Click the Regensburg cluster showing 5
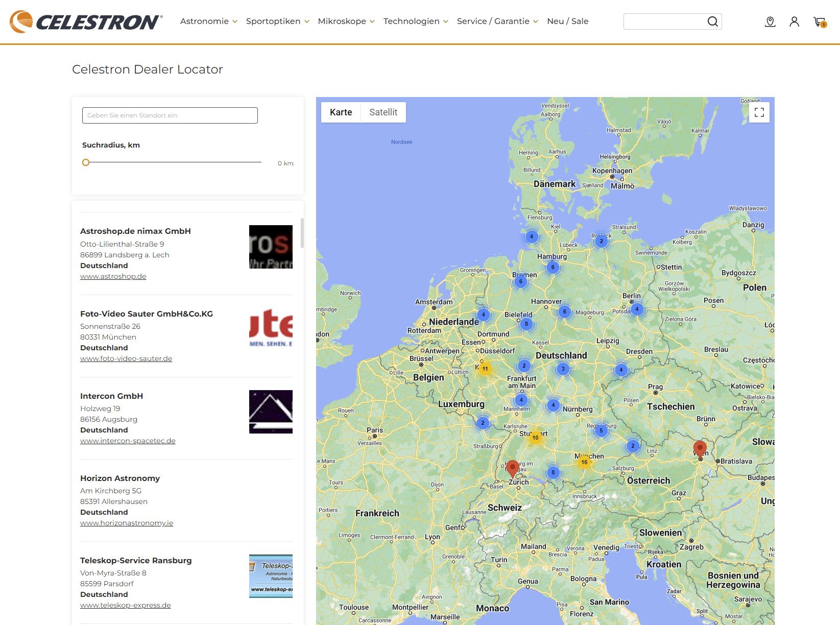The height and width of the screenshot is (625, 840). tap(601, 430)
